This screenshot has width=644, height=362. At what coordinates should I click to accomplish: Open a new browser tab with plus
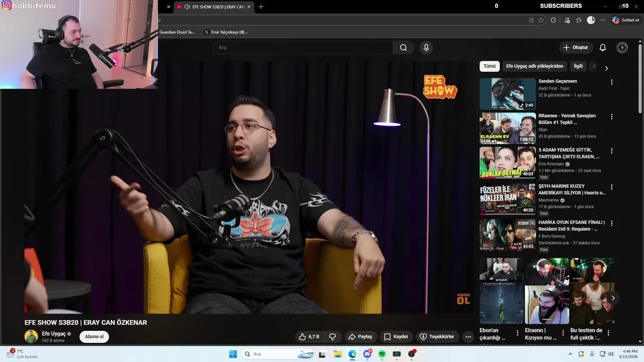(261, 7)
